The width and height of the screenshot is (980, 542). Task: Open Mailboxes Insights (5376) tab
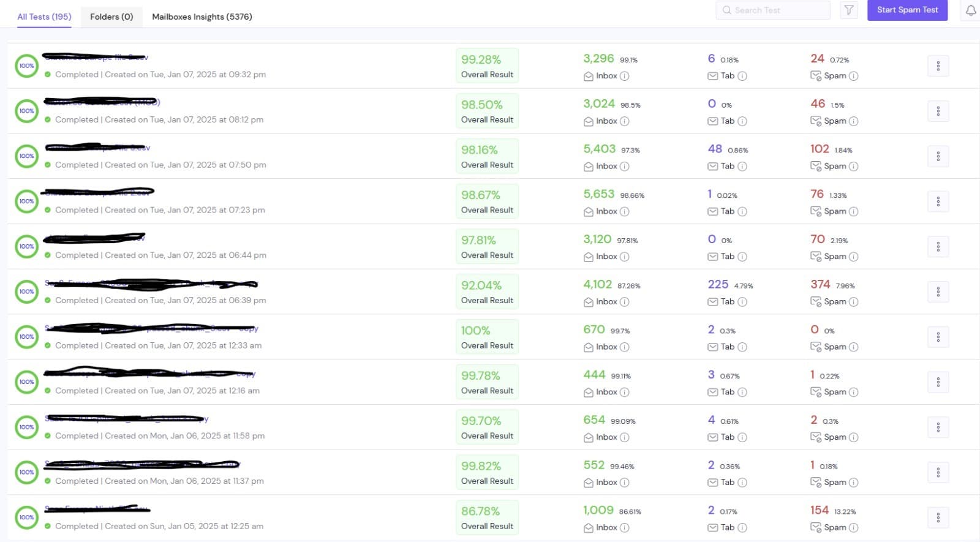tap(202, 17)
